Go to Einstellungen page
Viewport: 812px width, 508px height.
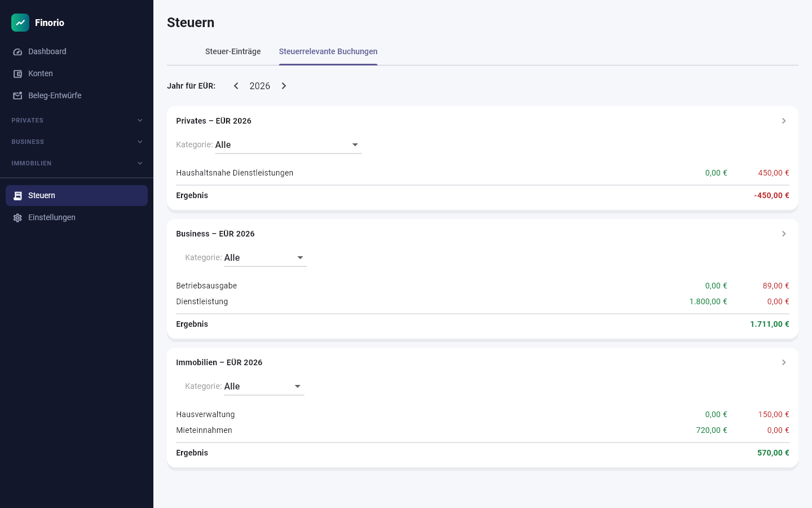(x=77, y=217)
